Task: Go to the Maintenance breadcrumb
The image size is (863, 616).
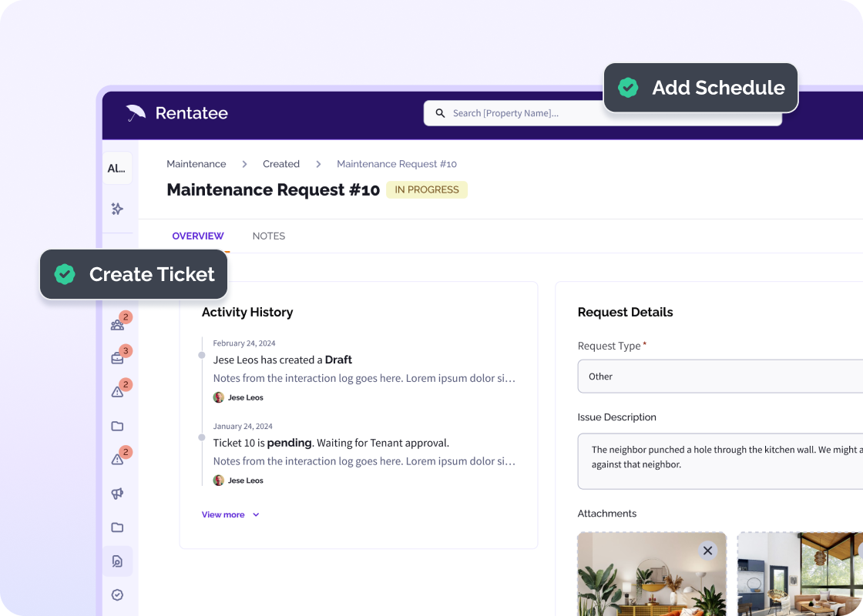Action: tap(196, 164)
